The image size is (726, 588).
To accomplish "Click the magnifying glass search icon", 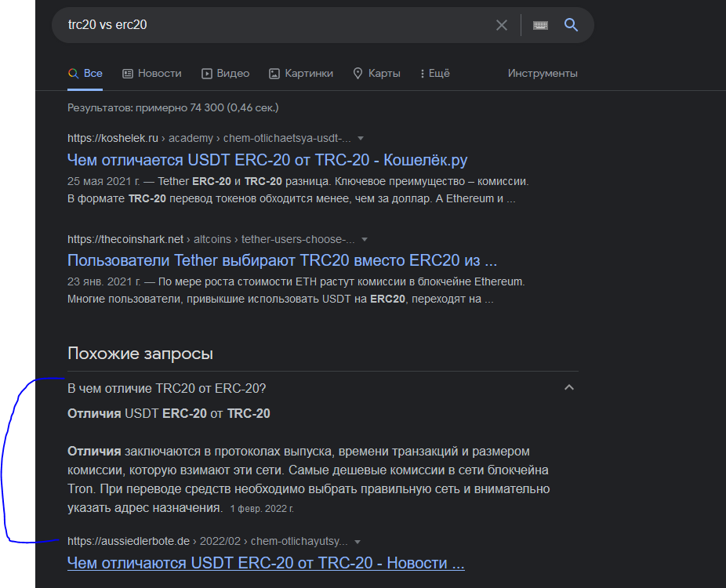I will click(x=571, y=24).
